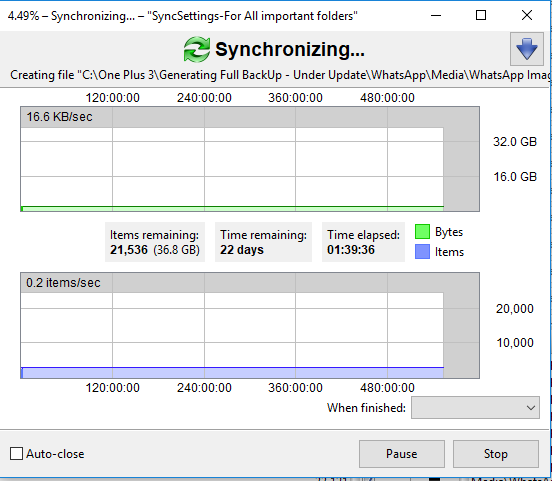Click the Time elapsed box
Screen dimensions: 552x481
pos(363,242)
